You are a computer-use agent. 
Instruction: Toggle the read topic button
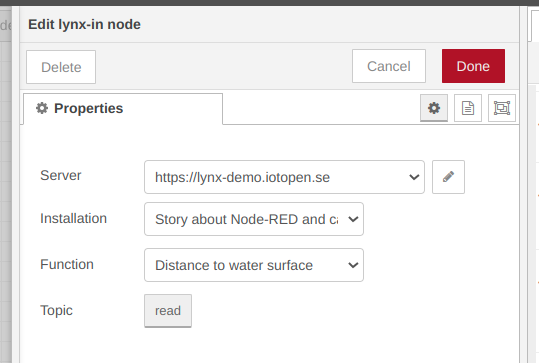point(168,311)
